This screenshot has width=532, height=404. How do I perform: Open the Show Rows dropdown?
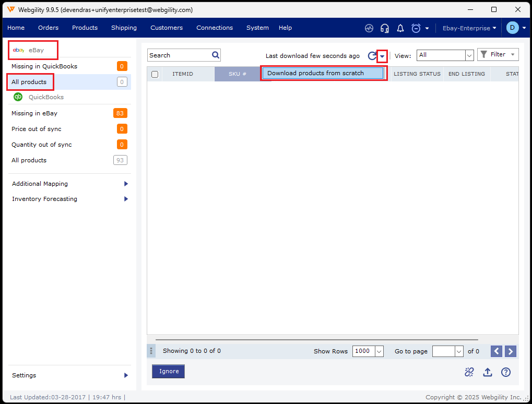coord(368,351)
